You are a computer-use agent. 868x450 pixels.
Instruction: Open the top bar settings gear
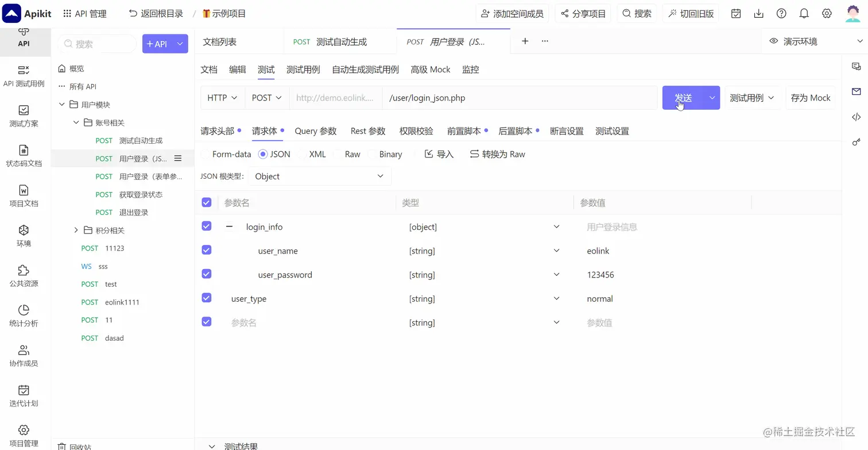tap(827, 13)
